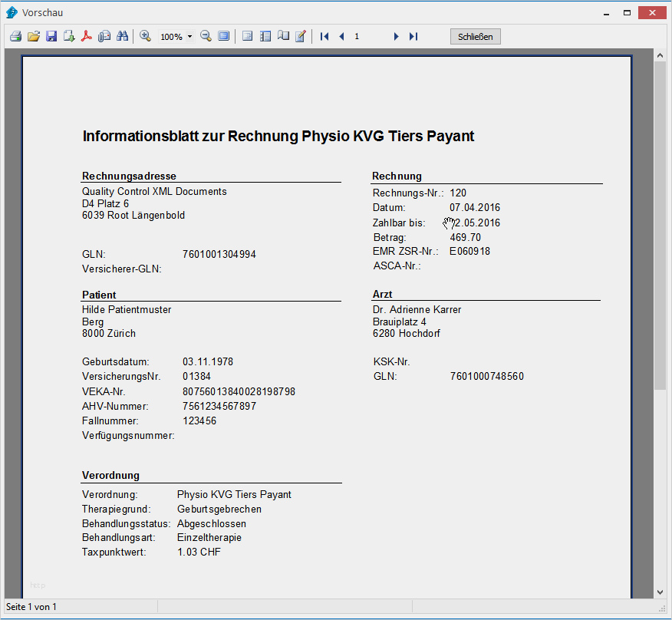Zoom in with the plus magnifier
This screenshot has height=620, width=672.
(145, 36)
